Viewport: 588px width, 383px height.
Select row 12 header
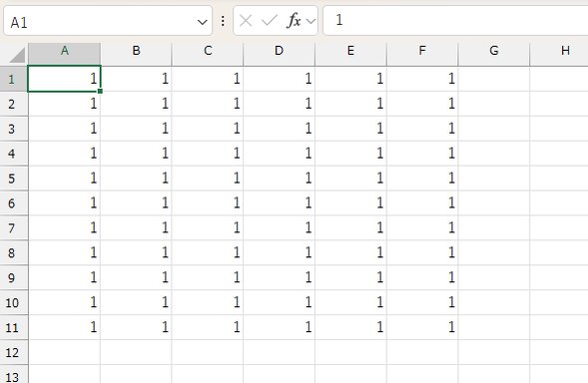14,352
